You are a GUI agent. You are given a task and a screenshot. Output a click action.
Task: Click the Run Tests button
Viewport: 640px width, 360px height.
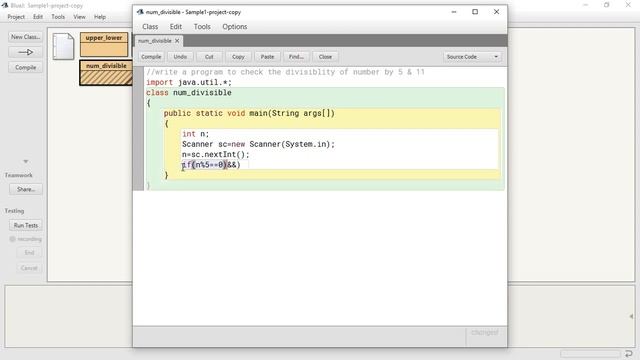click(26, 225)
